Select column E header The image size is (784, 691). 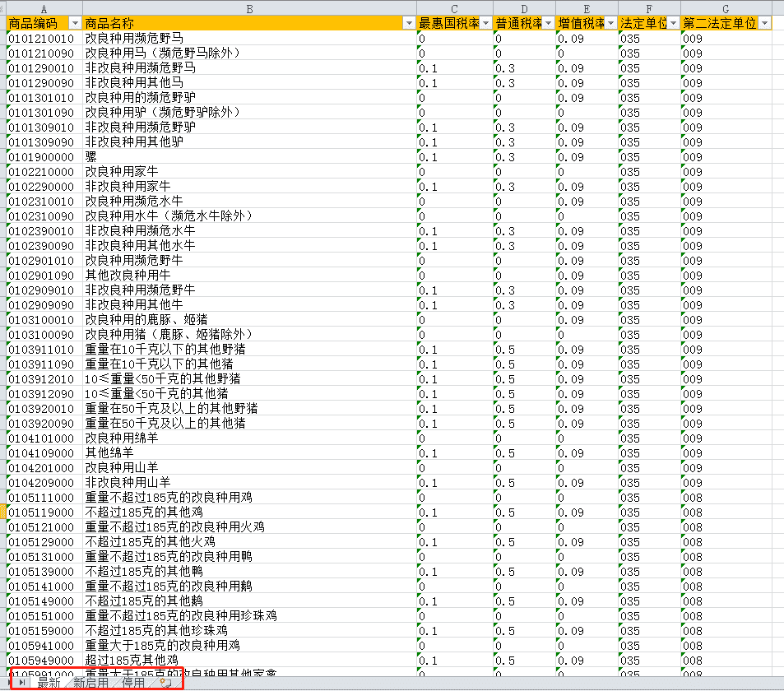point(587,7)
